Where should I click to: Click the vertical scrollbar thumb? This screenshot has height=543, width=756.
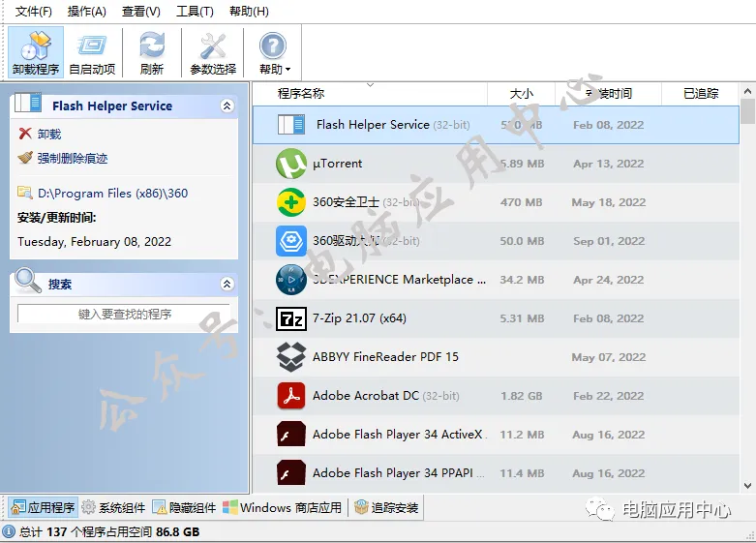(747, 111)
